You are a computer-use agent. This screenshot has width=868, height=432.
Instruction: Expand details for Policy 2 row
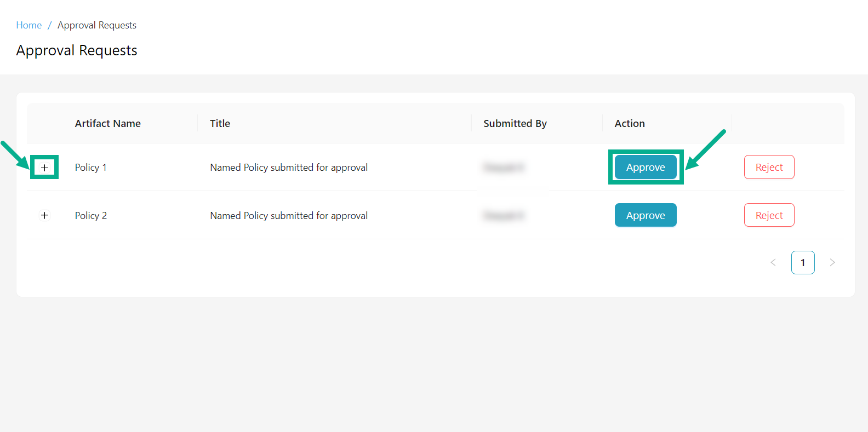point(44,215)
